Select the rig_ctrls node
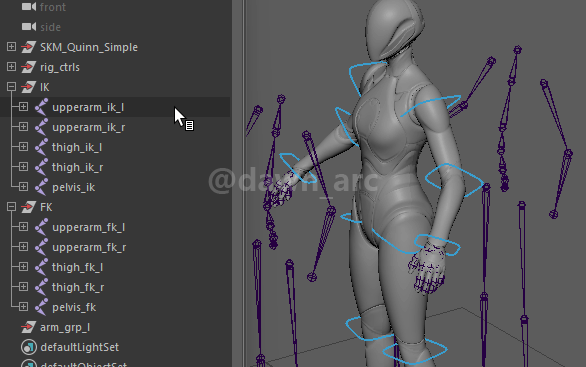This screenshot has height=367, width=586. tap(60, 67)
